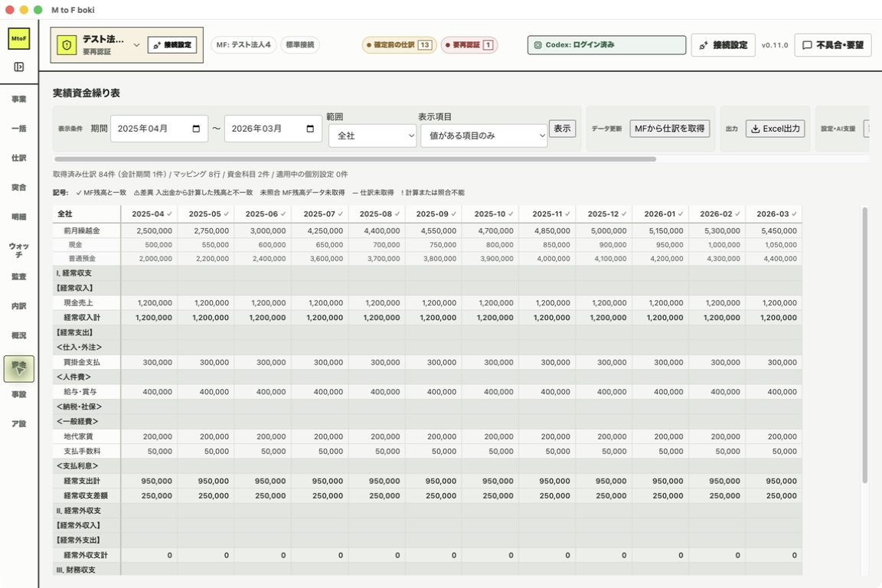Open the 一括 sidebar section

18,129
